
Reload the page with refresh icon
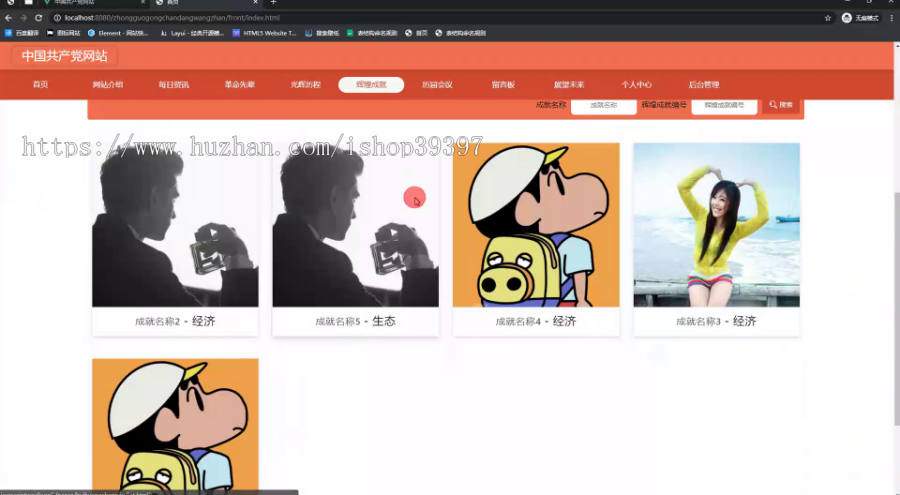pos(38,18)
